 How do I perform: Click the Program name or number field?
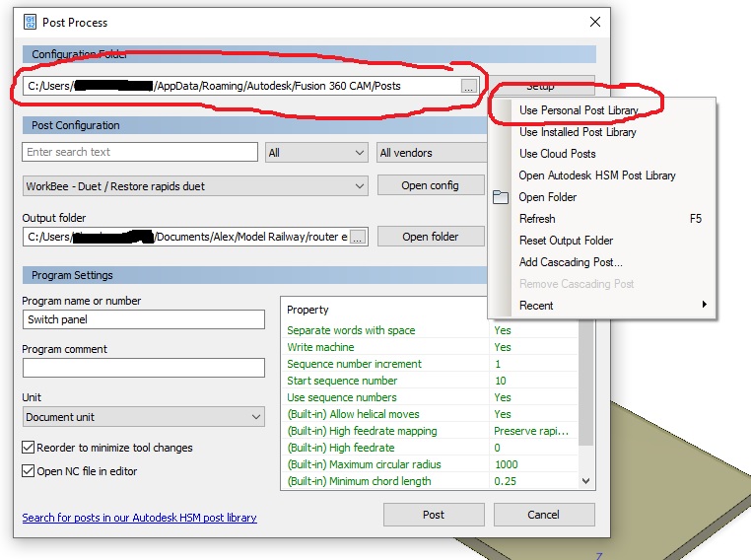143,319
